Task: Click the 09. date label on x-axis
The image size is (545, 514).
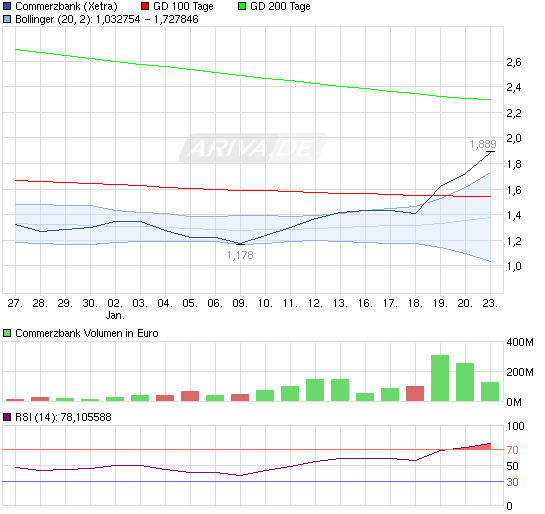Action: 241,303
